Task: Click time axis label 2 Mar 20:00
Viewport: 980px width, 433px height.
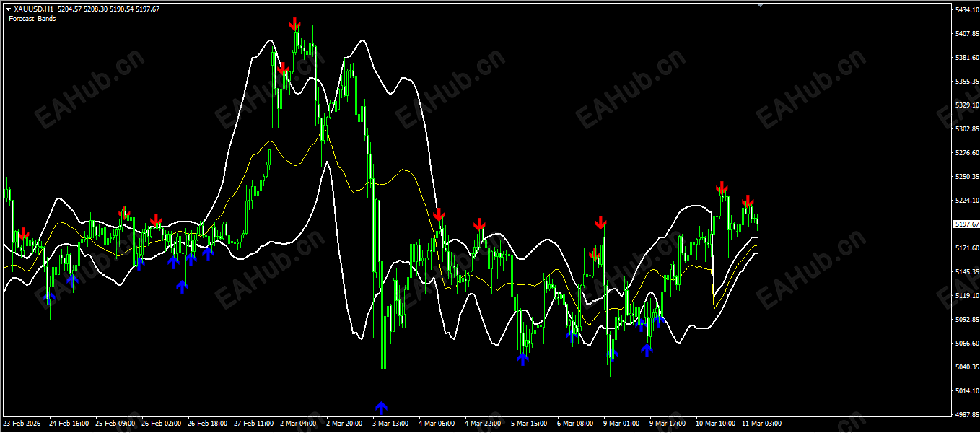Action: pos(344,424)
